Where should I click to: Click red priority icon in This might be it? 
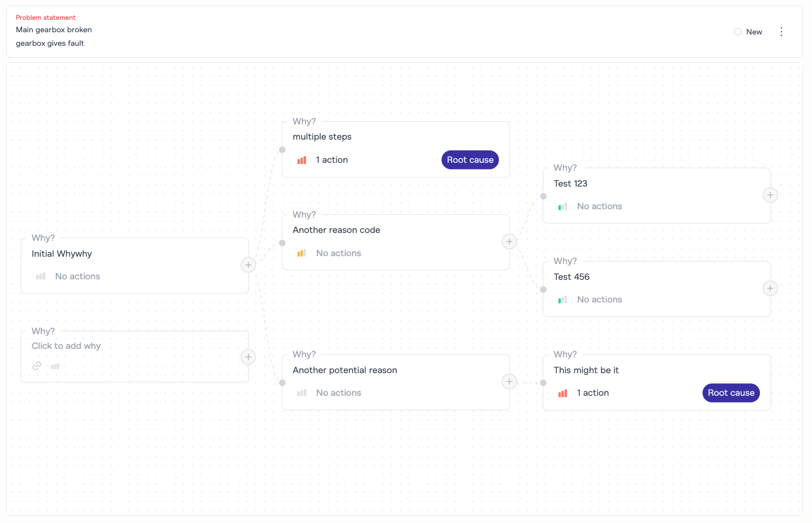click(x=562, y=393)
